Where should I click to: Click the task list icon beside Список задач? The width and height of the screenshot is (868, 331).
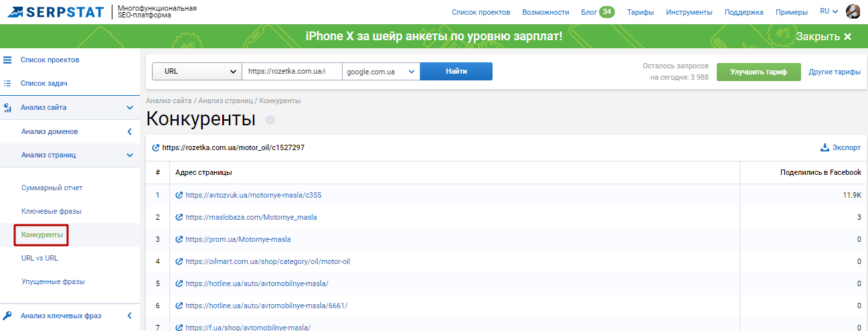coord(8,84)
